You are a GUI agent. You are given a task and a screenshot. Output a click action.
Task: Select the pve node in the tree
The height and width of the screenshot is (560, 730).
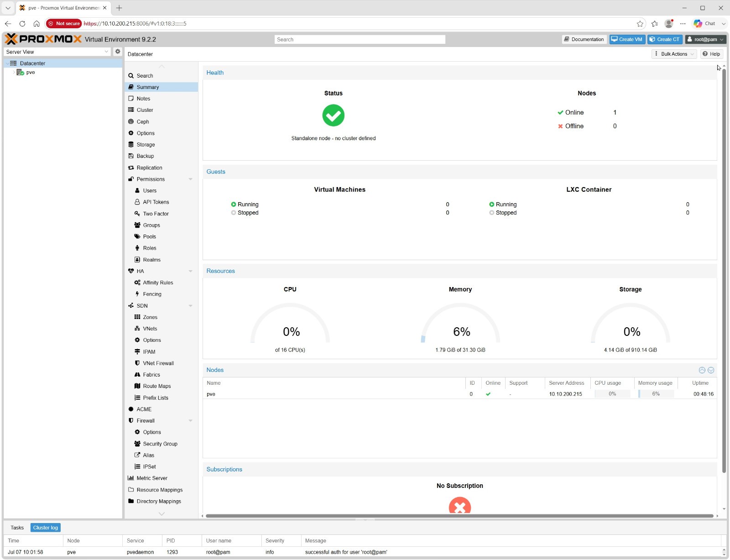point(63,73)
